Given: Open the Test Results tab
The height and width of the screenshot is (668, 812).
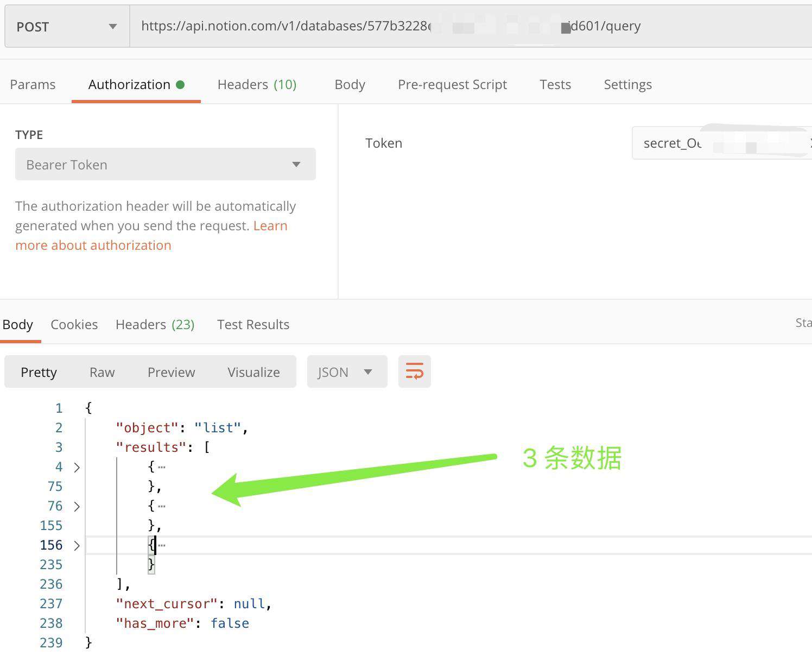Looking at the screenshot, I should click(x=253, y=325).
